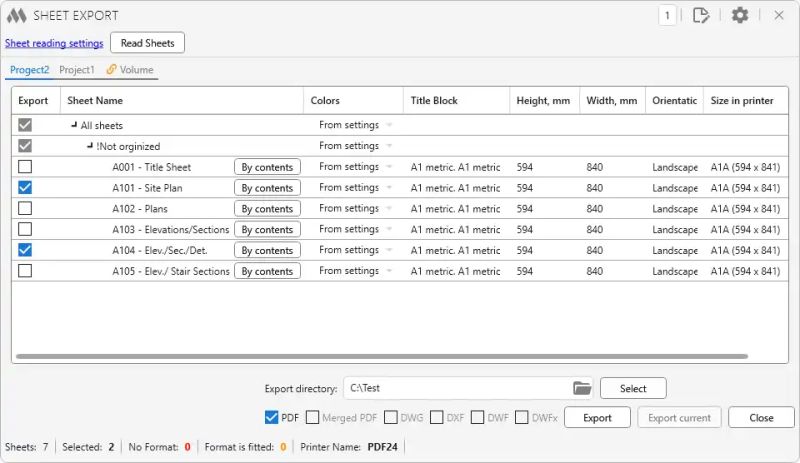
Task: Click Title Block cell in A001 - Title Sheet row
Action: tap(455, 167)
